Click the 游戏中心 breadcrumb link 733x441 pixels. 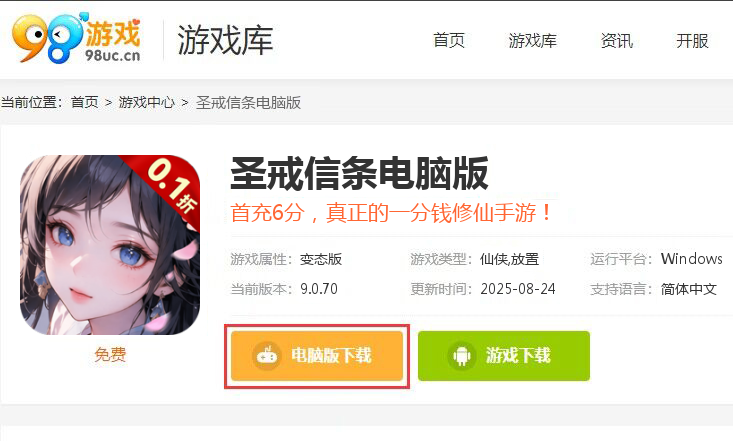tap(146, 102)
